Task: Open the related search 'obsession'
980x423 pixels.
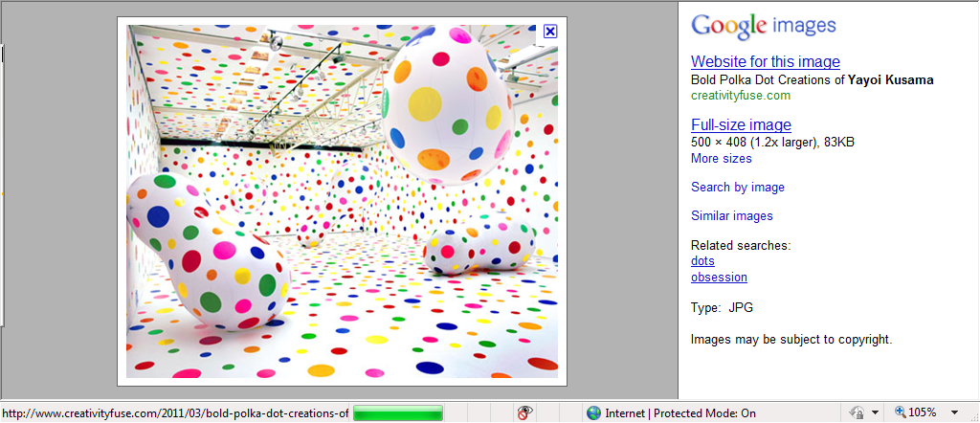Action: point(719,277)
